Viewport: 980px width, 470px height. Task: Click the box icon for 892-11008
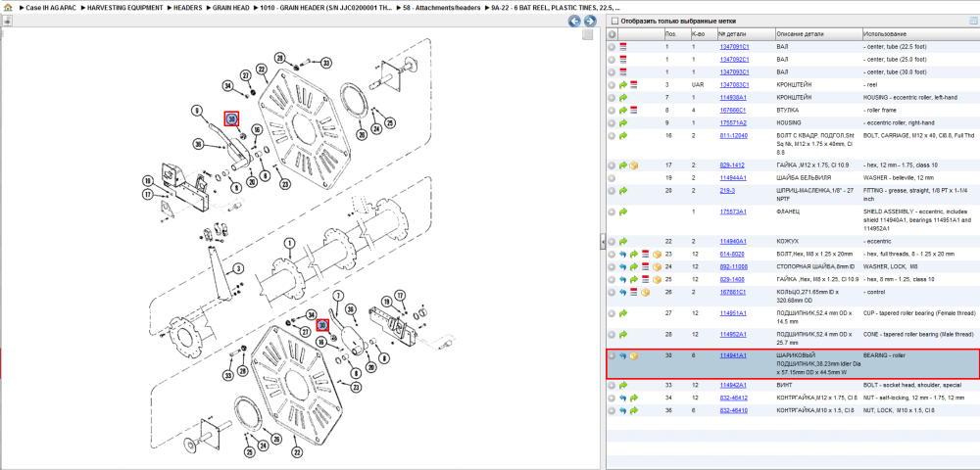657,266
